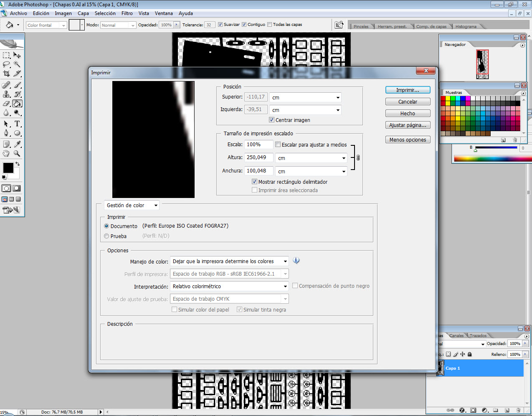The image size is (532, 416).
Task: Select the Eyedropper tool
Action: [17, 144]
